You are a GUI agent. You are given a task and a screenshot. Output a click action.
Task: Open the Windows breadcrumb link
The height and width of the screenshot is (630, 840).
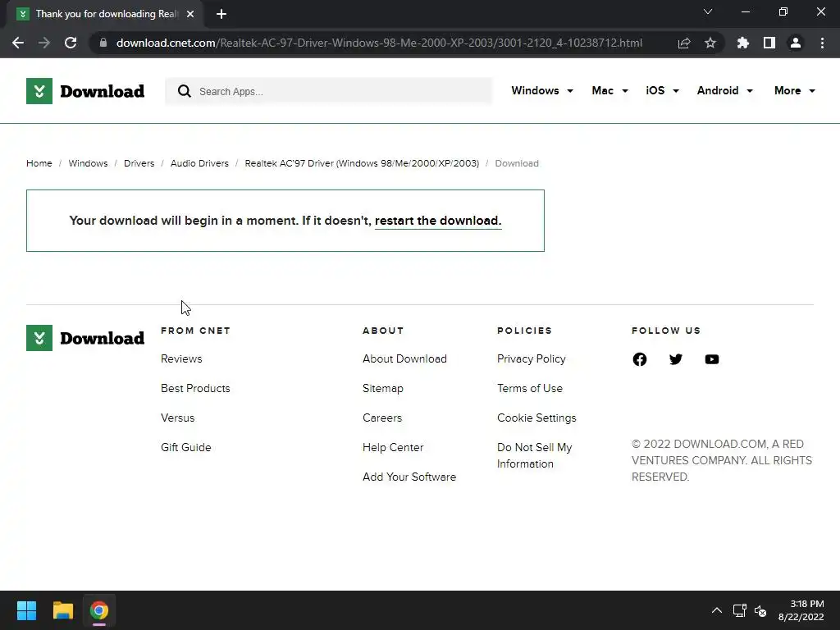pyautogui.click(x=88, y=163)
